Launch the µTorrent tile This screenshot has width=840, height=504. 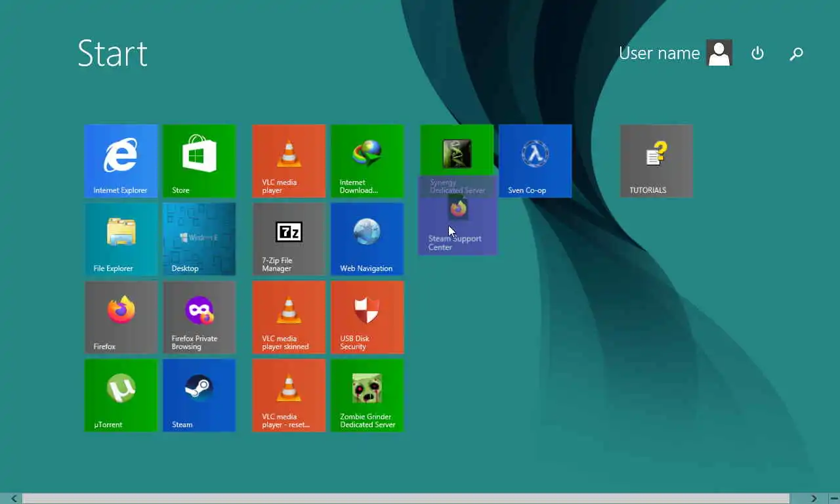pos(121,395)
